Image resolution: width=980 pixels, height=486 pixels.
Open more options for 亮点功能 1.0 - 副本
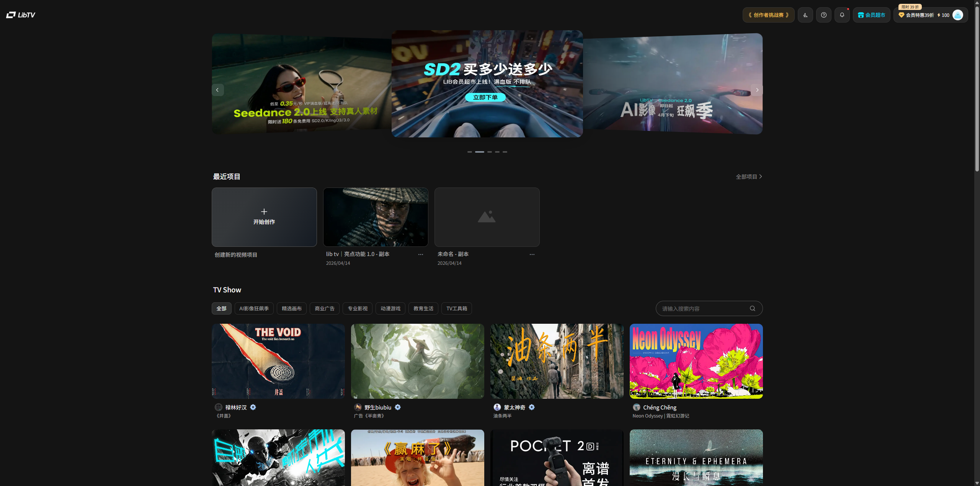coord(421,254)
